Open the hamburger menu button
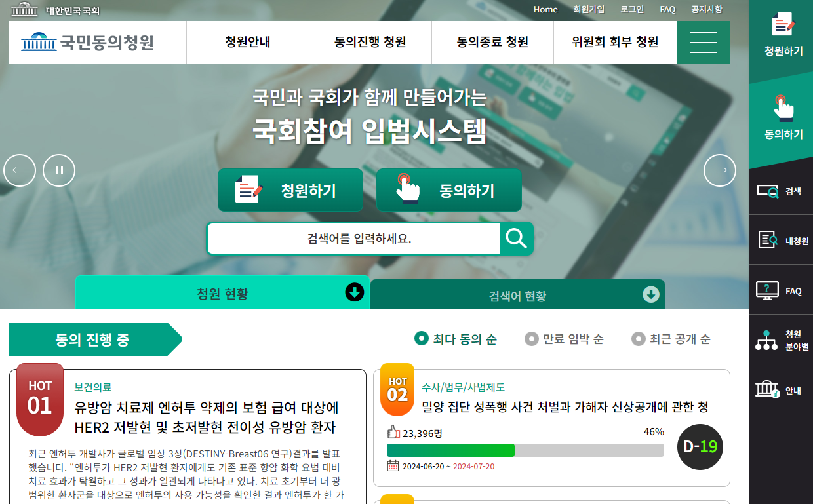 (704, 43)
